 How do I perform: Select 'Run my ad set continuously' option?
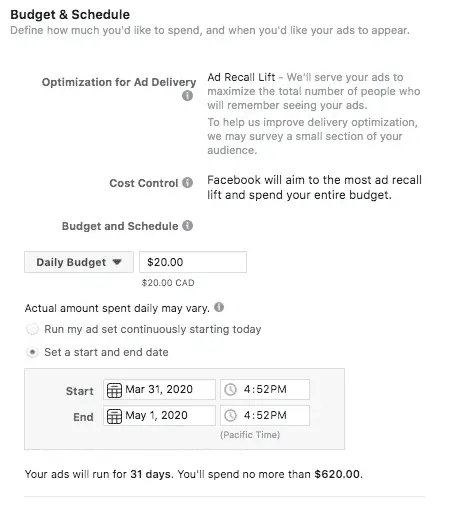(32, 330)
